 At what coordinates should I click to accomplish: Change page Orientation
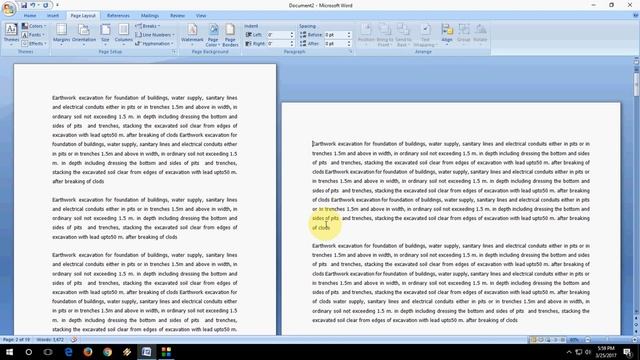coord(84,35)
